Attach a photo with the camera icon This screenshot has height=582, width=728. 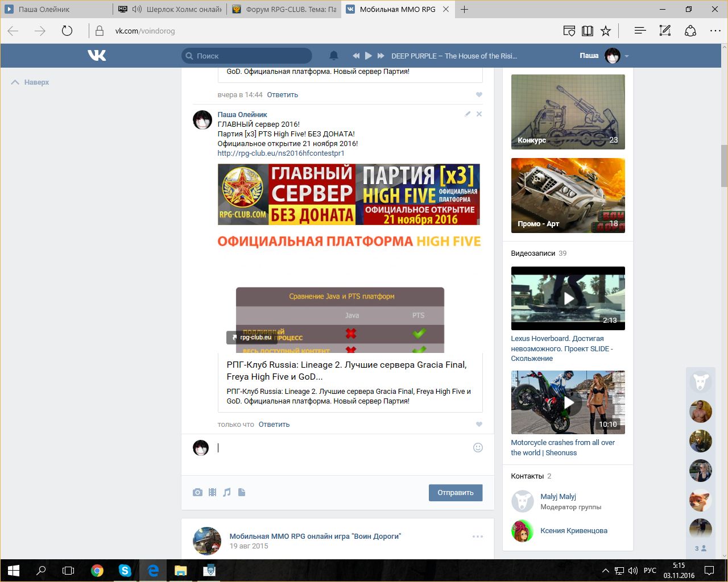(197, 492)
